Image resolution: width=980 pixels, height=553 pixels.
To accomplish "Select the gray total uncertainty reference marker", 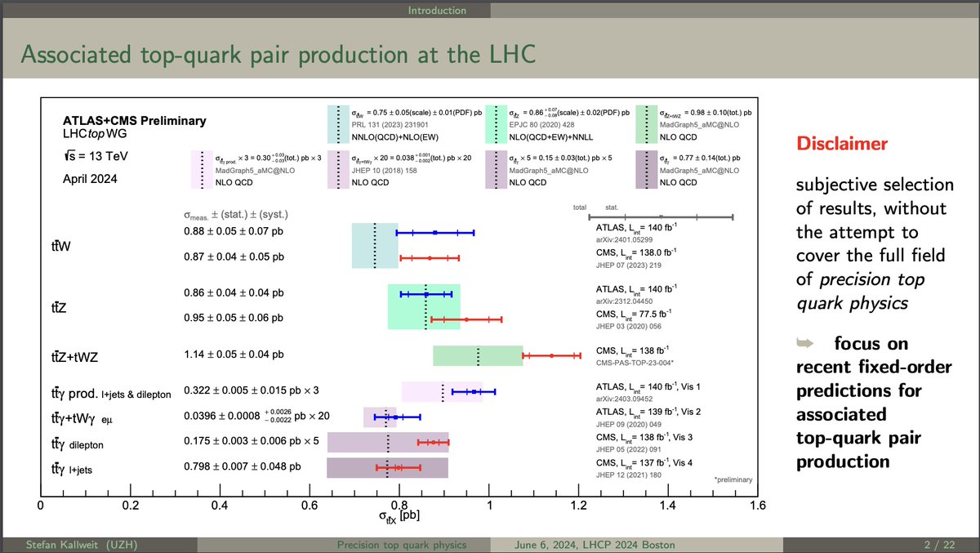I will [662, 216].
